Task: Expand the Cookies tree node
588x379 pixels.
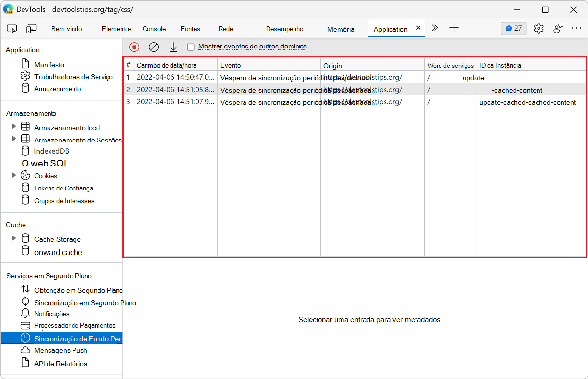Action: pyautogui.click(x=14, y=175)
